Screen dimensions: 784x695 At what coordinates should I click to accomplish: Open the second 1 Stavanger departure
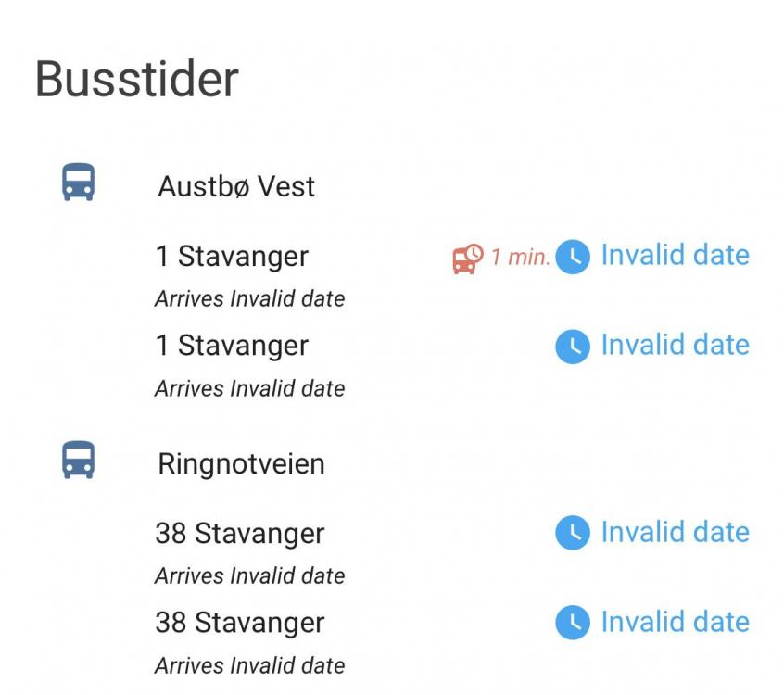(x=232, y=346)
